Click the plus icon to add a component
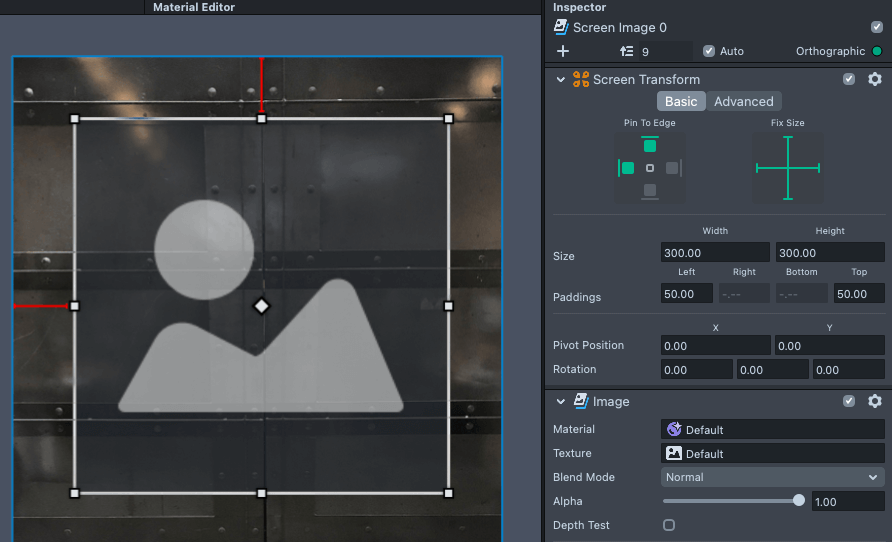Image resolution: width=892 pixels, height=542 pixels. pos(563,51)
